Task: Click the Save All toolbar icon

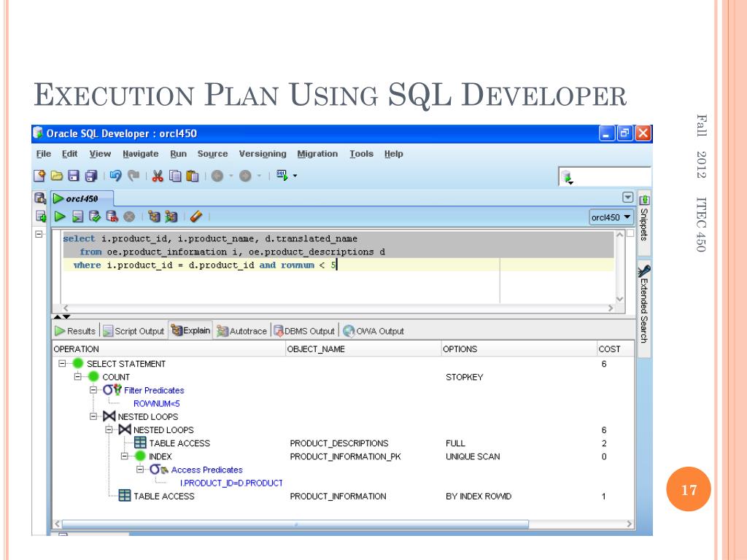Action: (91, 176)
